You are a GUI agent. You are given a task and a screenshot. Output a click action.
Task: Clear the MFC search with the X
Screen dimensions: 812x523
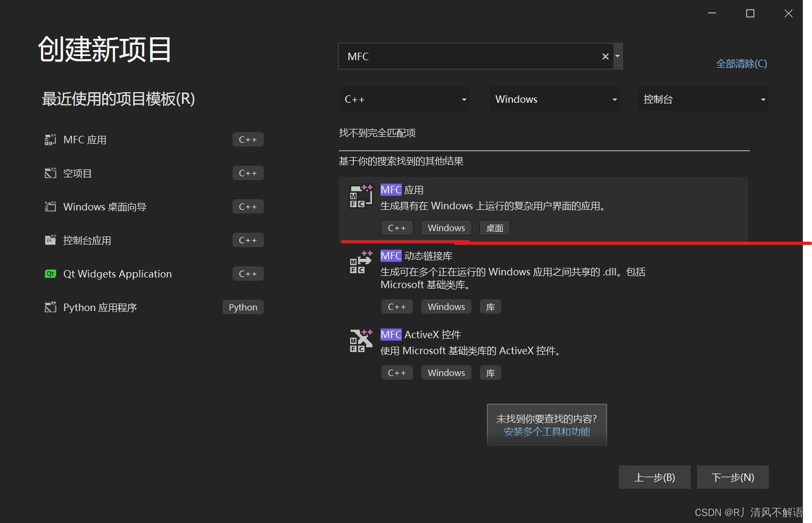[605, 56]
